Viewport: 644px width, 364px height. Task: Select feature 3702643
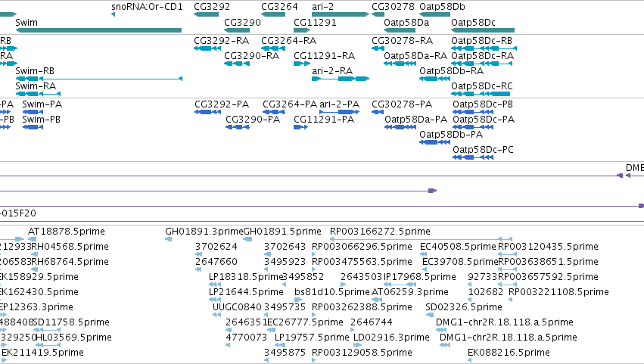(x=267, y=254)
